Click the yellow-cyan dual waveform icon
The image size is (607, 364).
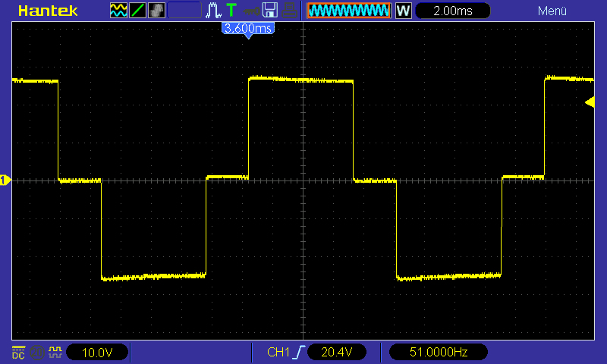[x=118, y=11]
